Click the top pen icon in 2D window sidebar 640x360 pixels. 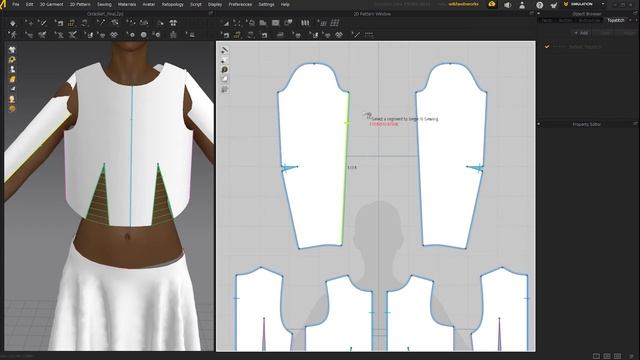tap(224, 51)
